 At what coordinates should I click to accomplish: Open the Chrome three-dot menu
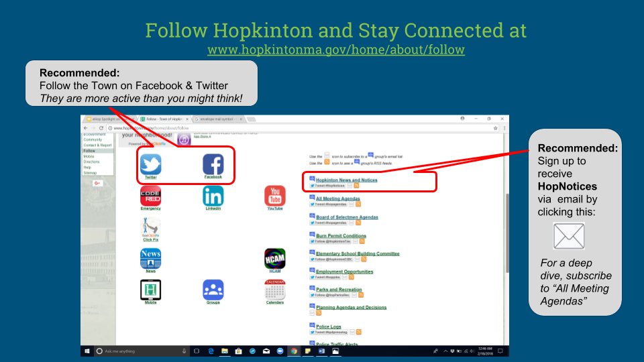click(x=504, y=128)
